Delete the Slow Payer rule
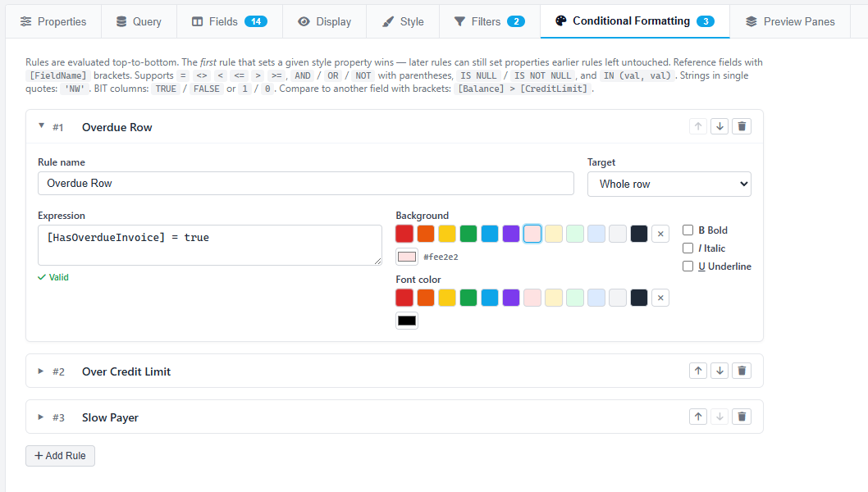This screenshot has height=492, width=868. (742, 417)
